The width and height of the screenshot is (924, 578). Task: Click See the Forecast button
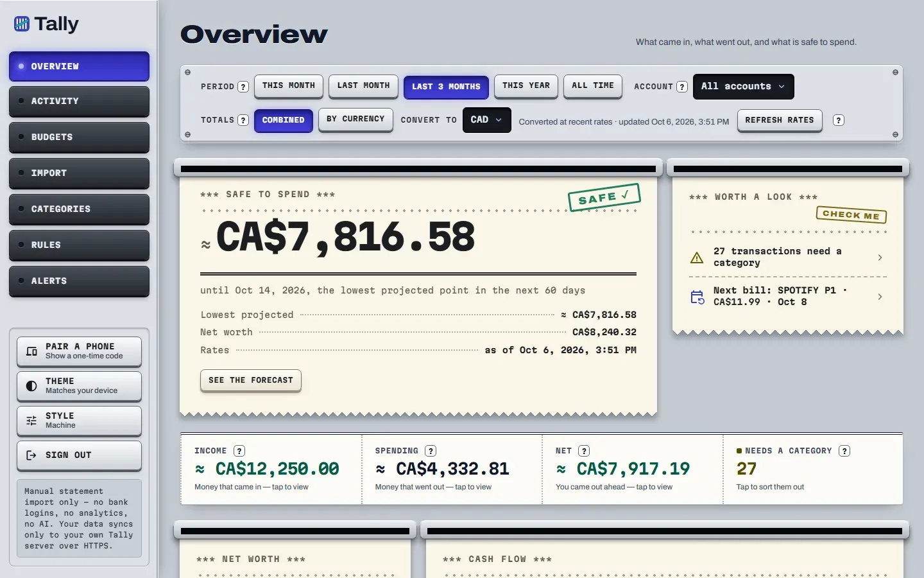pyautogui.click(x=251, y=380)
